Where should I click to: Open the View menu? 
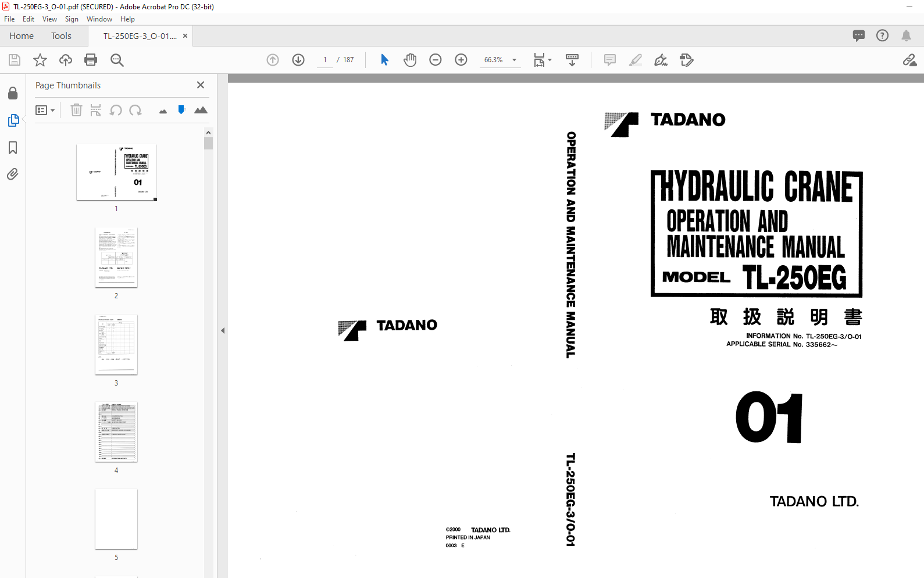[x=49, y=19]
